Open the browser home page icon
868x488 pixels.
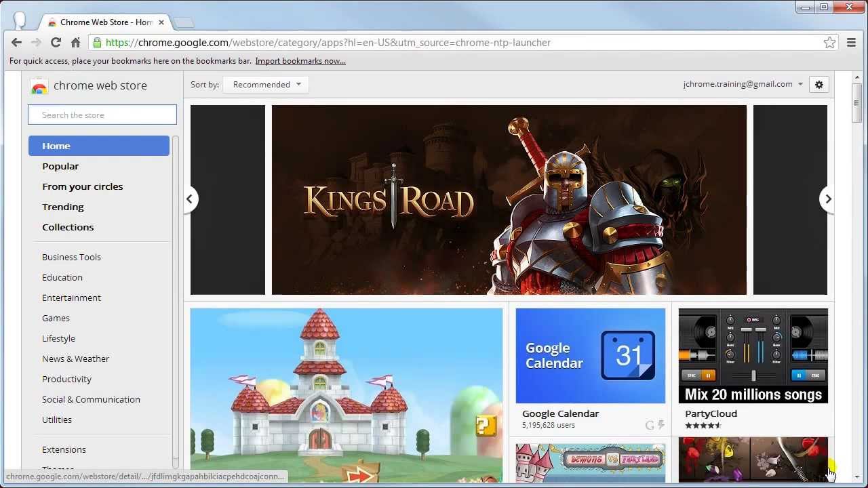click(75, 43)
